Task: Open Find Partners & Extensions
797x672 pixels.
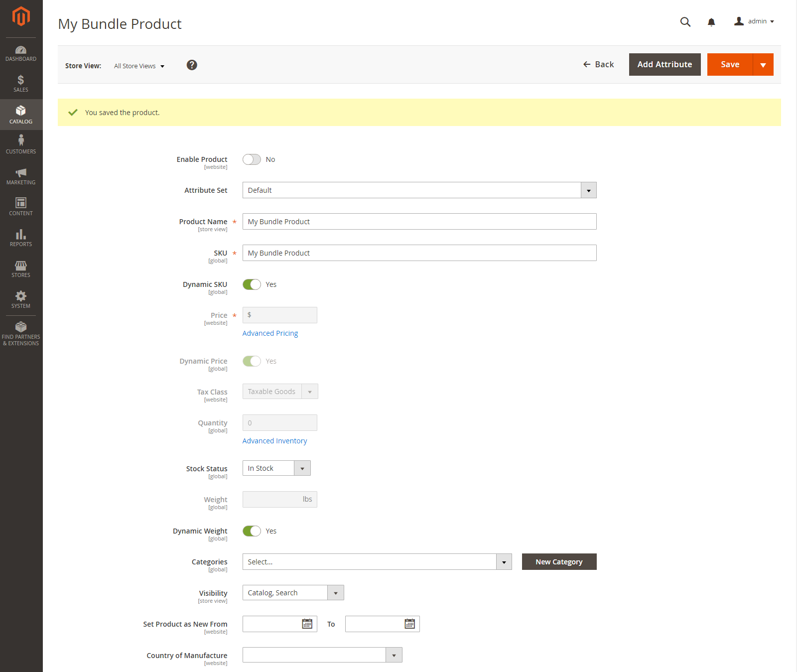Action: [21, 334]
